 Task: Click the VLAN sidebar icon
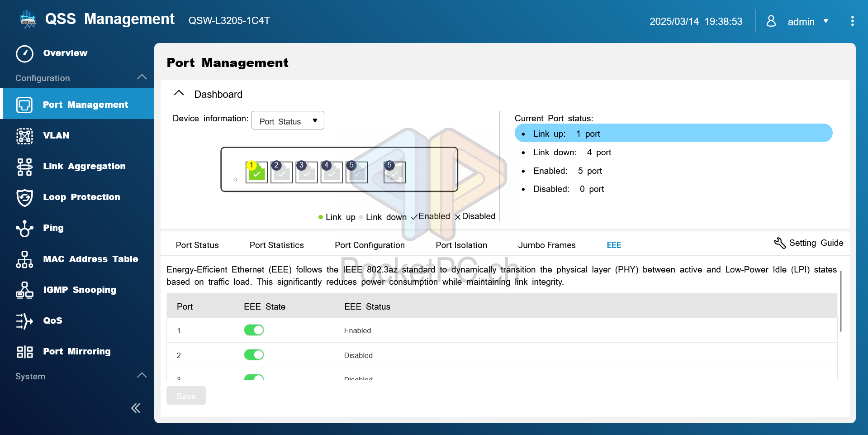[24, 136]
